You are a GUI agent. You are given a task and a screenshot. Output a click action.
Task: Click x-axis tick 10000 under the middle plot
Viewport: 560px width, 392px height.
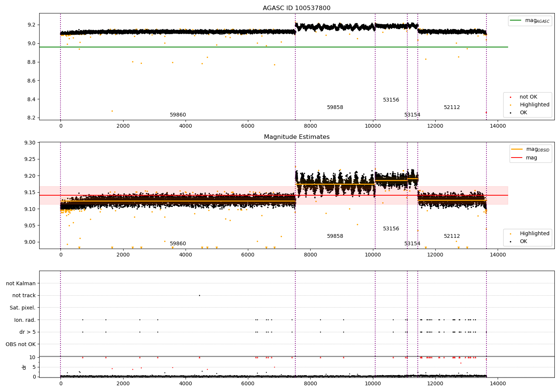tap(373, 255)
